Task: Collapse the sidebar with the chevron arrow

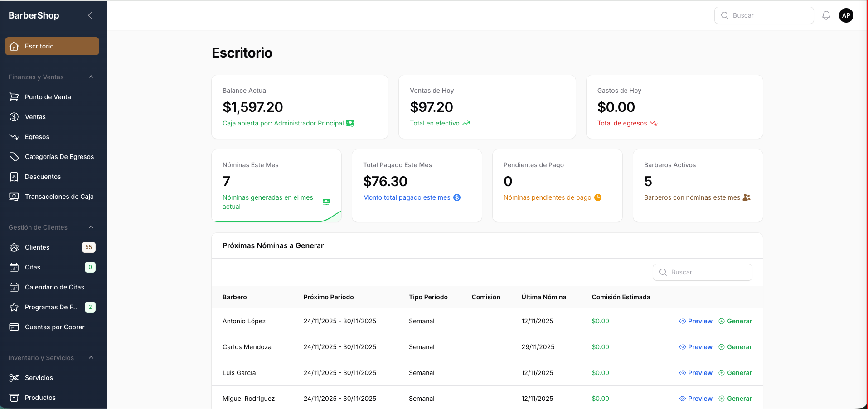Action: (90, 15)
